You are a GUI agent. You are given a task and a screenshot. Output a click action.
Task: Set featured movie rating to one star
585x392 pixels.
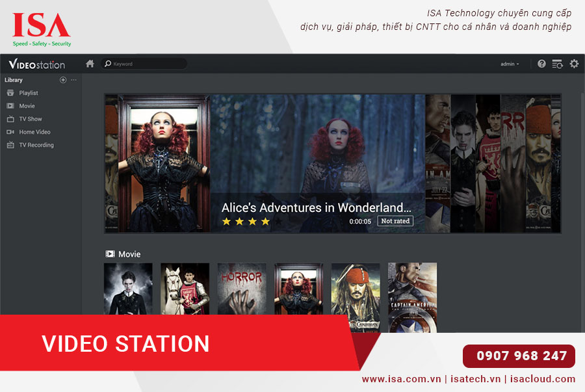[x=226, y=222]
